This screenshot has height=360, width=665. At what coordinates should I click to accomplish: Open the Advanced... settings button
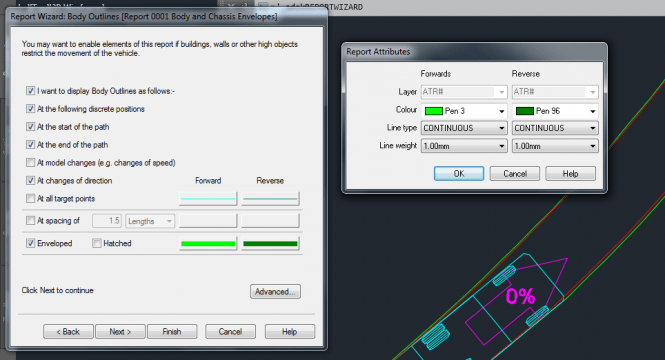tap(275, 292)
